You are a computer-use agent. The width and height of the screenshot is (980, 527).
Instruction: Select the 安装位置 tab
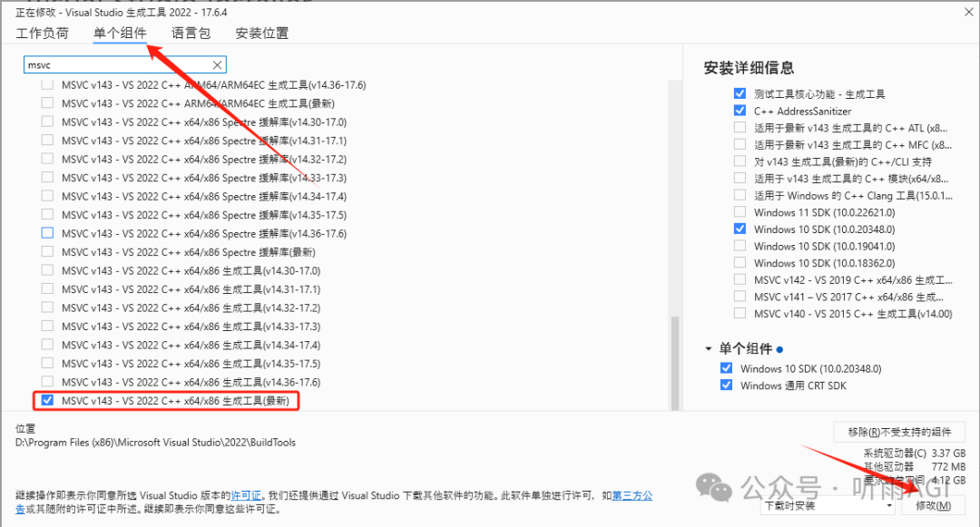point(262,33)
